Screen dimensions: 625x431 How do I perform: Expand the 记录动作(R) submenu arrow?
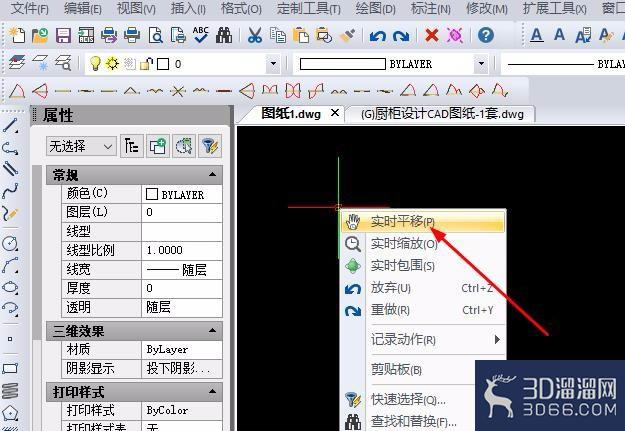497,339
